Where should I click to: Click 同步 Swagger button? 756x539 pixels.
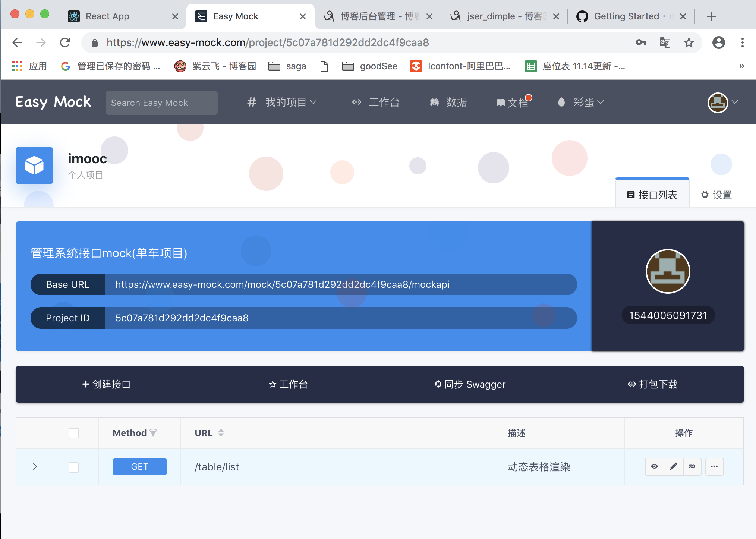click(x=470, y=384)
